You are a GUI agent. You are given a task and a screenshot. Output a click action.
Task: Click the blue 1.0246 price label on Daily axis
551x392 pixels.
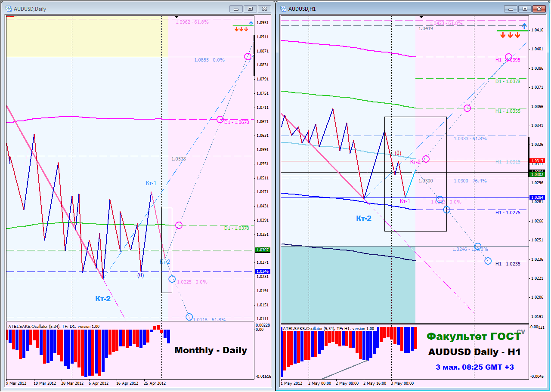[262, 272]
